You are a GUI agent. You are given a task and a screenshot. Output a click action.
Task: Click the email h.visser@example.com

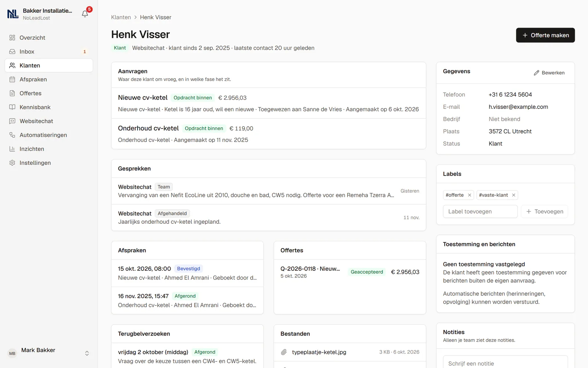pyautogui.click(x=518, y=107)
